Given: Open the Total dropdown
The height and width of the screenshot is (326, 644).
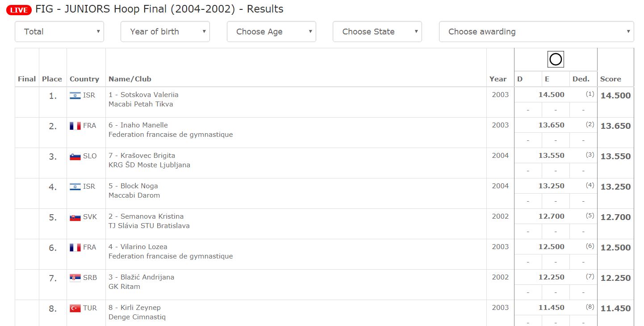Looking at the screenshot, I should coord(59,32).
